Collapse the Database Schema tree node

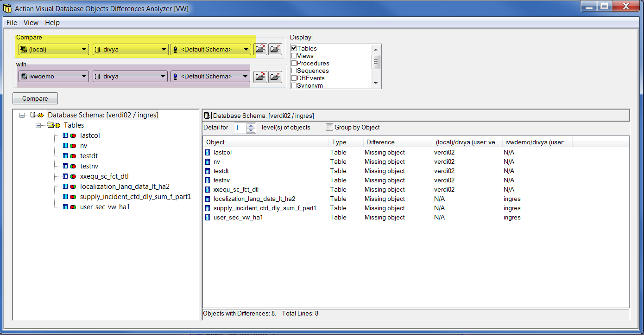(x=22, y=115)
